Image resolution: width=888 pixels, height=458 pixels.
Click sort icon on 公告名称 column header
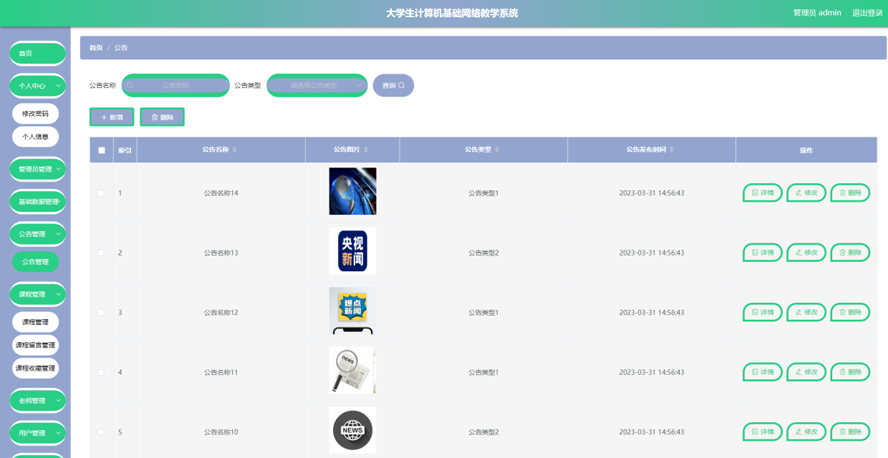tap(234, 149)
